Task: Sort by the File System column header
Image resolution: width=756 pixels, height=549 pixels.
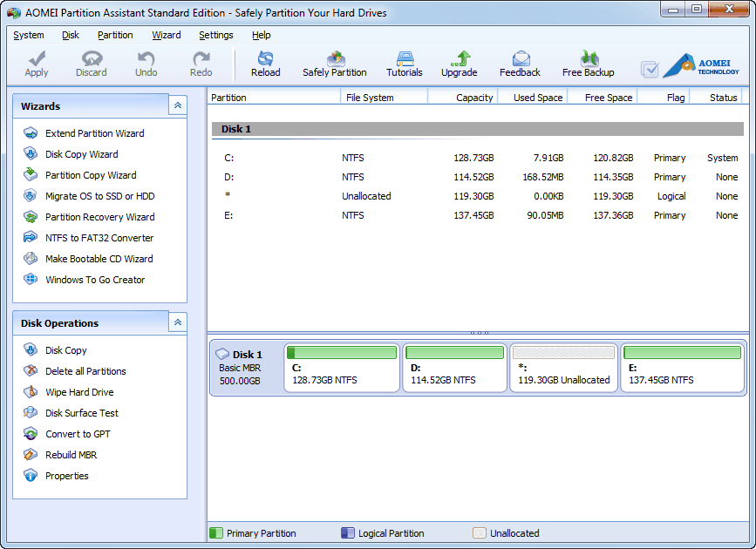Action: click(384, 98)
